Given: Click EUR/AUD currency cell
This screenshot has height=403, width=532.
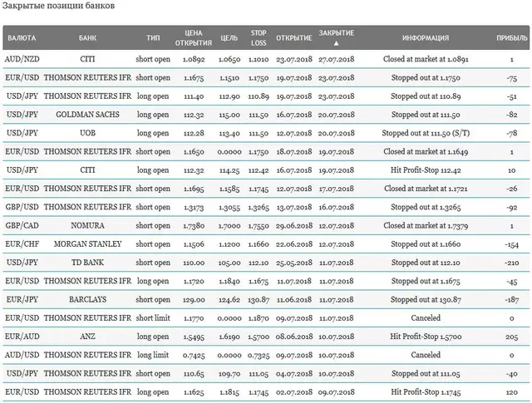Looking at the screenshot, I should tap(22, 337).
